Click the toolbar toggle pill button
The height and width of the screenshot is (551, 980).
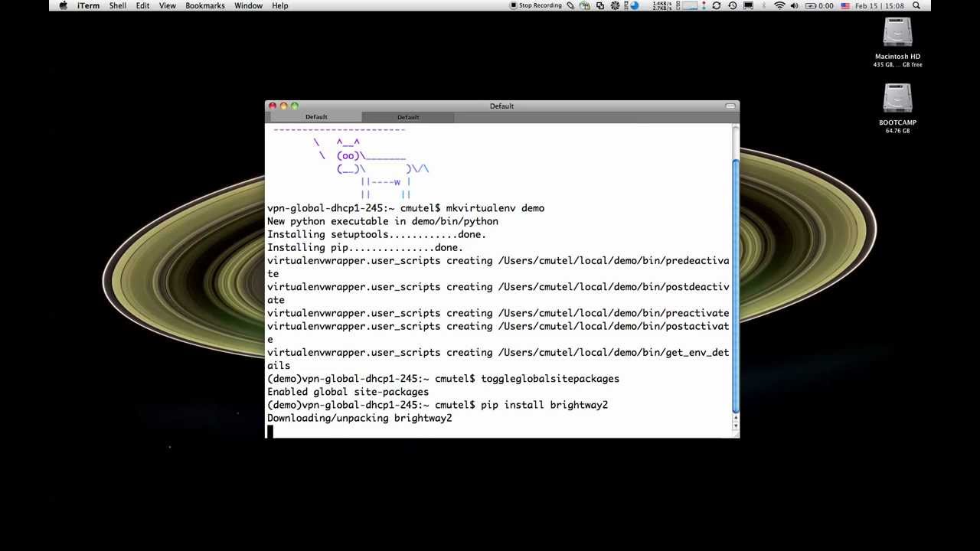(x=730, y=106)
